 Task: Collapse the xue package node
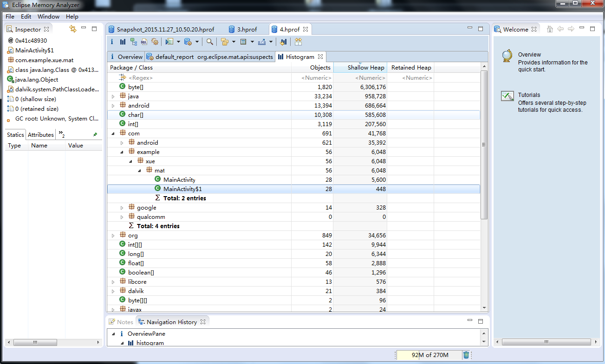(x=130, y=161)
